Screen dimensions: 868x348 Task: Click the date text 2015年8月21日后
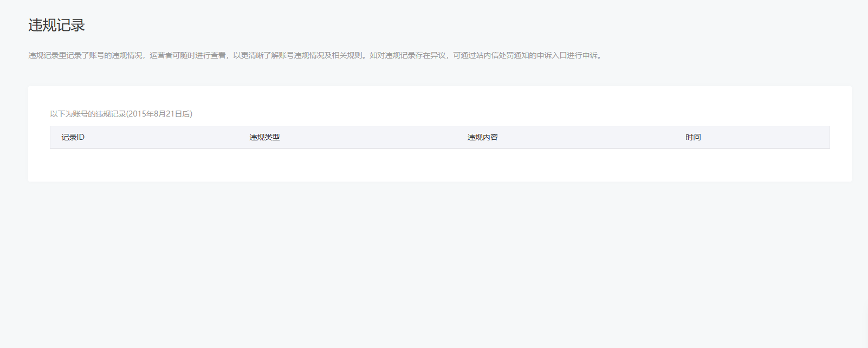[x=159, y=114]
